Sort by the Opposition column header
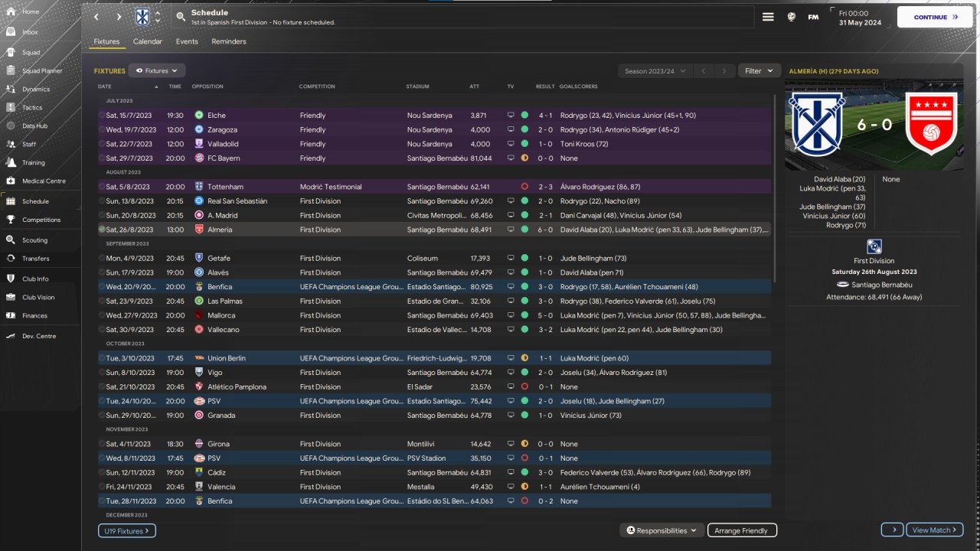Viewport: 980px width, 551px height. click(x=207, y=86)
